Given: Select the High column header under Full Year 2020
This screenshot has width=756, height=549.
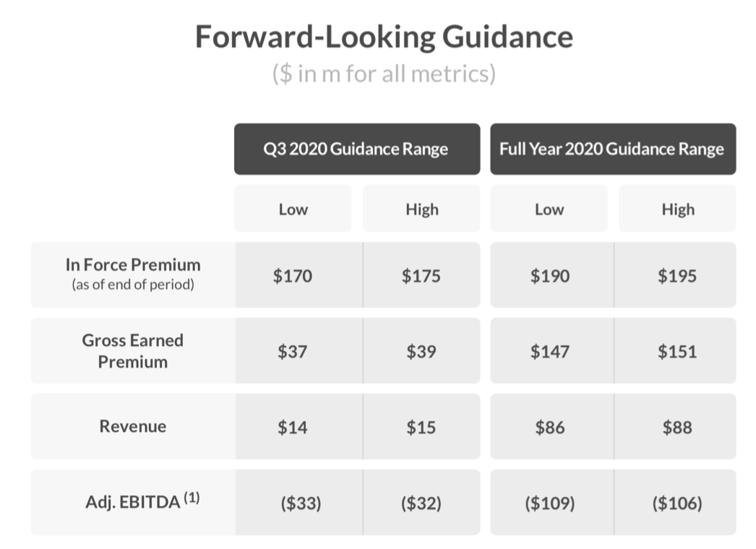Looking at the screenshot, I should [677, 209].
